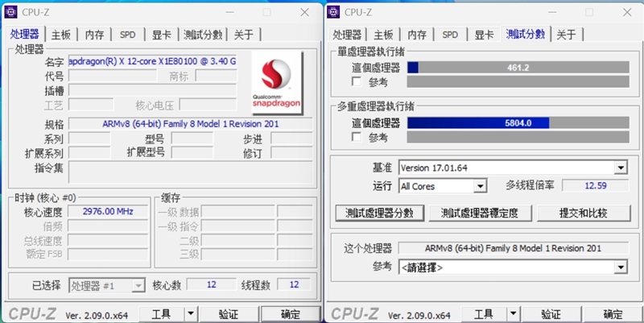
Task: Click the CPU-Z icon in right window title bar
Action: 333,12
